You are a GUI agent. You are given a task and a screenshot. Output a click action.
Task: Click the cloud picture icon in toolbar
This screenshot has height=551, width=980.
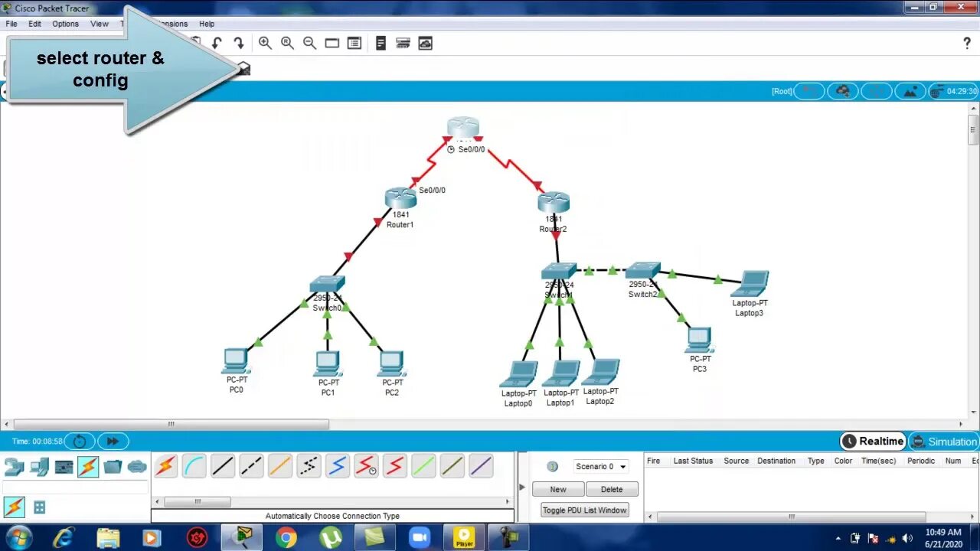425,43
